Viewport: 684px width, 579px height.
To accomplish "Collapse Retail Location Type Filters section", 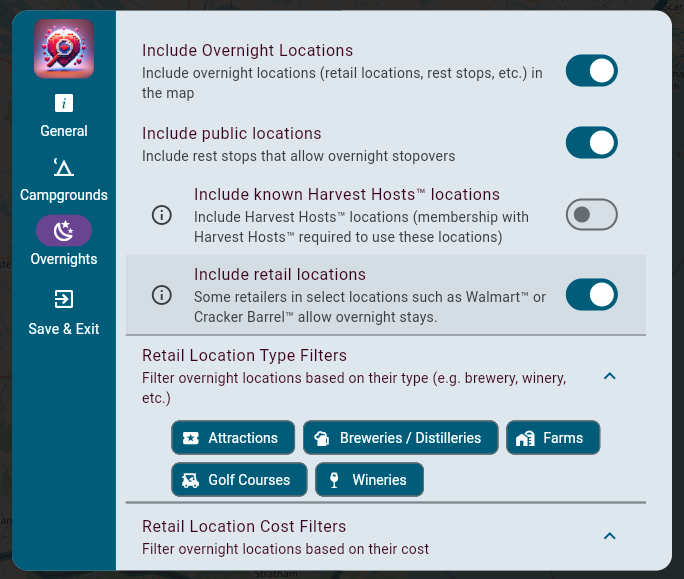I will tap(610, 376).
